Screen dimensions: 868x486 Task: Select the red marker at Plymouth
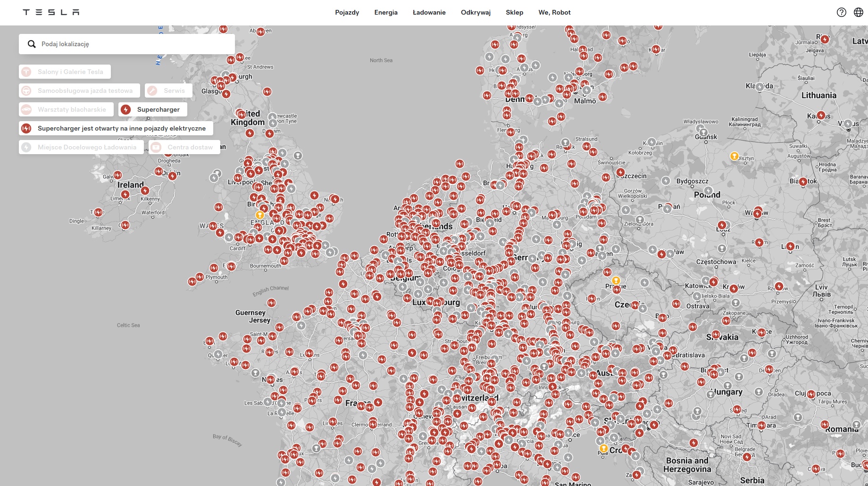point(200,277)
